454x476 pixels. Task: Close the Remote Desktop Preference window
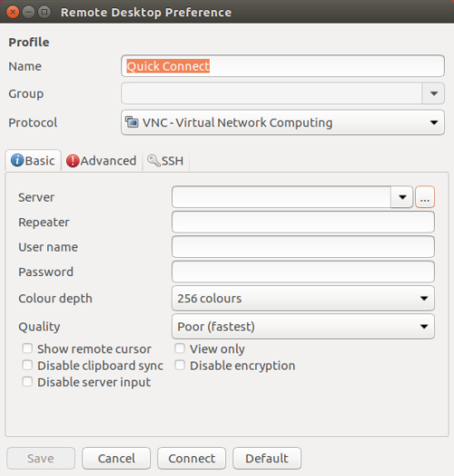(13, 12)
